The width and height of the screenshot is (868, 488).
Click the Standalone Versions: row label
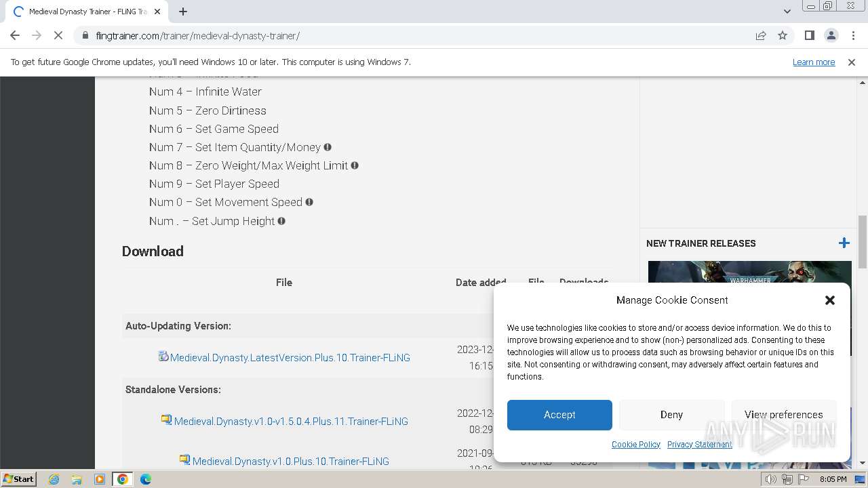pos(173,390)
